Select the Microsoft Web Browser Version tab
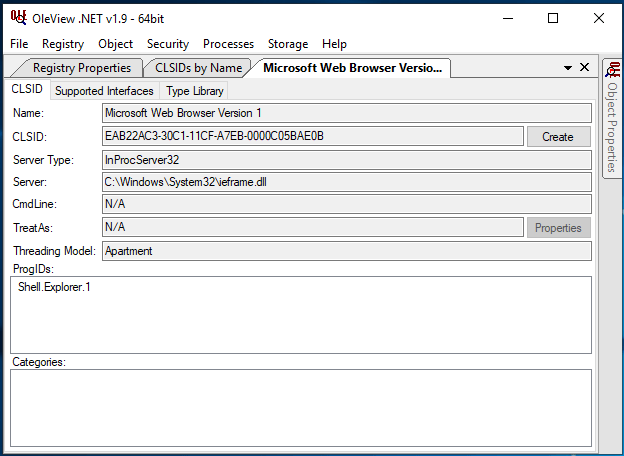The width and height of the screenshot is (624, 456). (x=352, y=68)
